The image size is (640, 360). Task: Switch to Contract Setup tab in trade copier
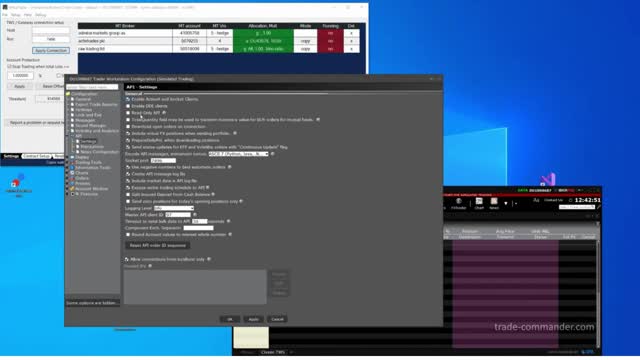click(x=36, y=156)
